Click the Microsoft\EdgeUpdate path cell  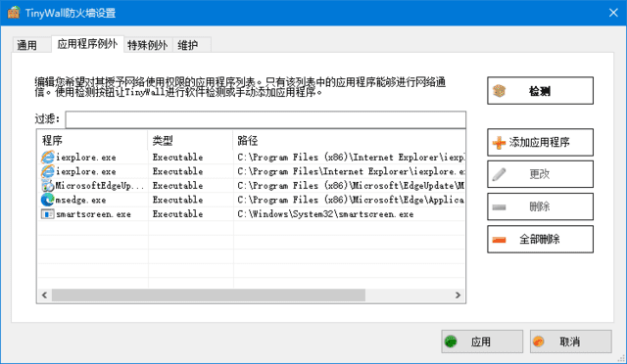pyautogui.click(x=351, y=185)
